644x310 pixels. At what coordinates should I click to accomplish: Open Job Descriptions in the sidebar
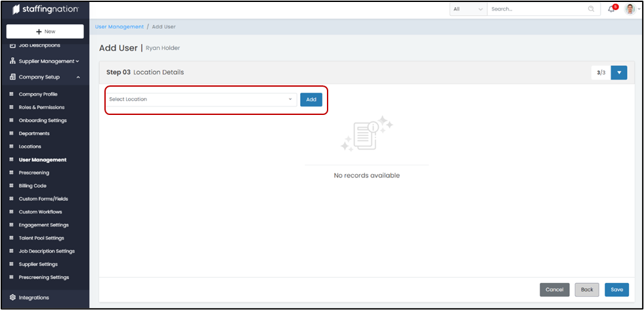tap(39, 45)
